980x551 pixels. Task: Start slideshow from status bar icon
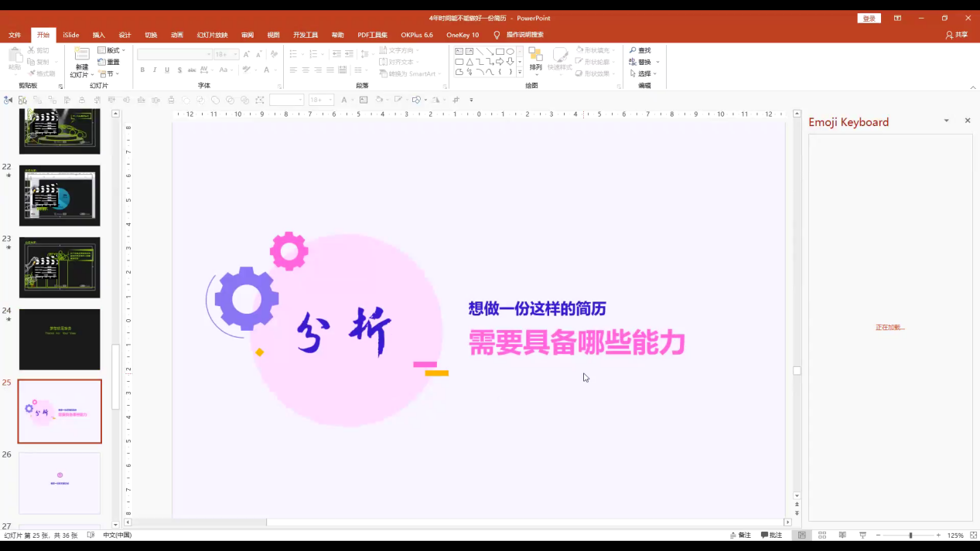[862, 535]
